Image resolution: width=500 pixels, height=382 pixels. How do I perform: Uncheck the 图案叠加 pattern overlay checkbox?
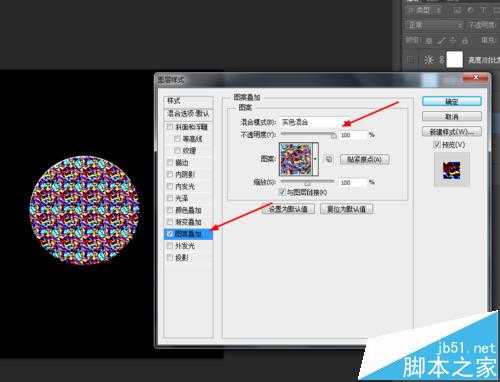tap(170, 234)
